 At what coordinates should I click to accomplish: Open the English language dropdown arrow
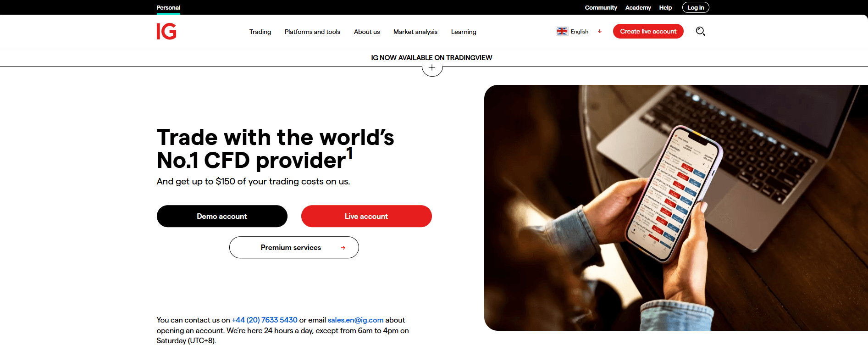point(600,31)
